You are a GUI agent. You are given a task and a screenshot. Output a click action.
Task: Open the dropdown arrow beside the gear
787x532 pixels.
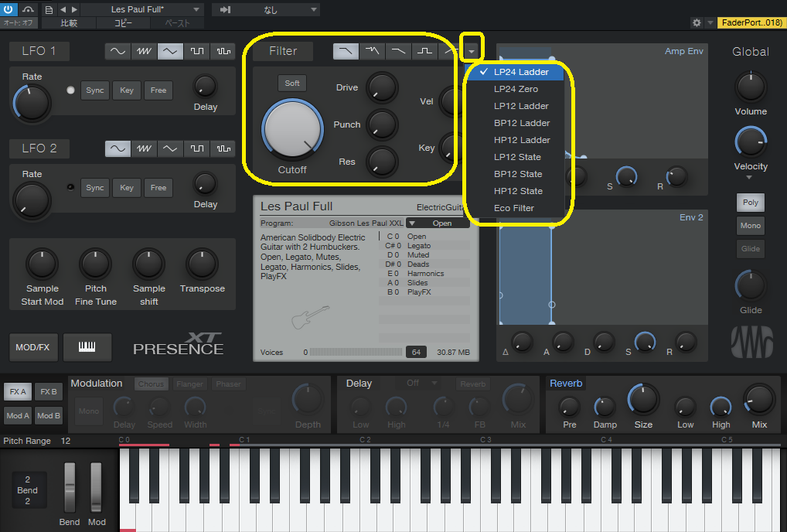click(710, 22)
